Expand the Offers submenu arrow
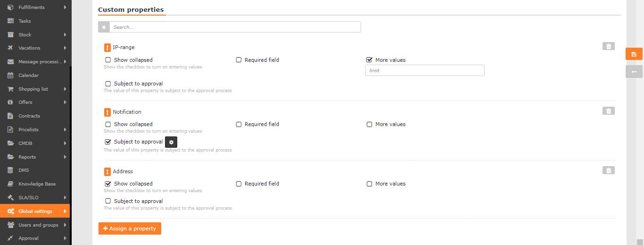The height and width of the screenshot is (245, 644). [x=65, y=102]
